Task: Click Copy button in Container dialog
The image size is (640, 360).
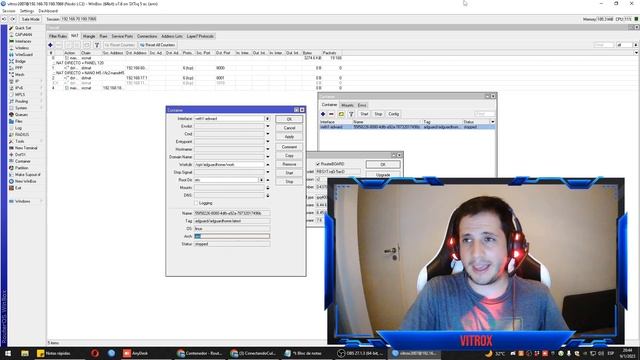Action: [289, 156]
